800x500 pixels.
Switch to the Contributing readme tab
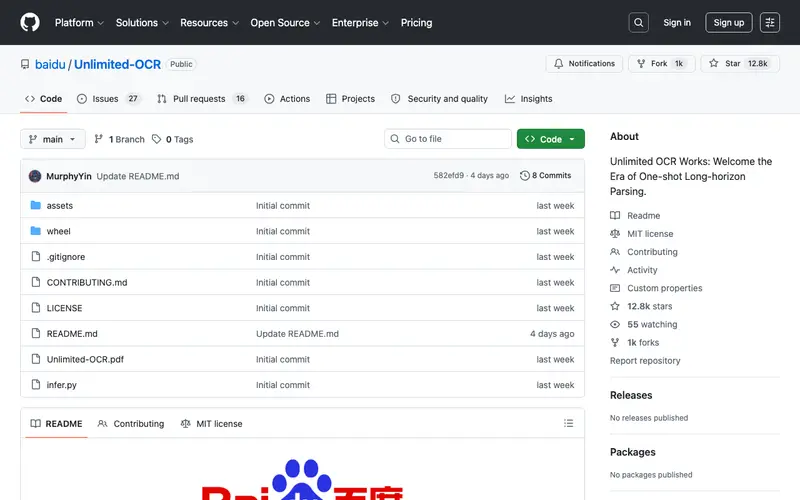[x=131, y=423]
